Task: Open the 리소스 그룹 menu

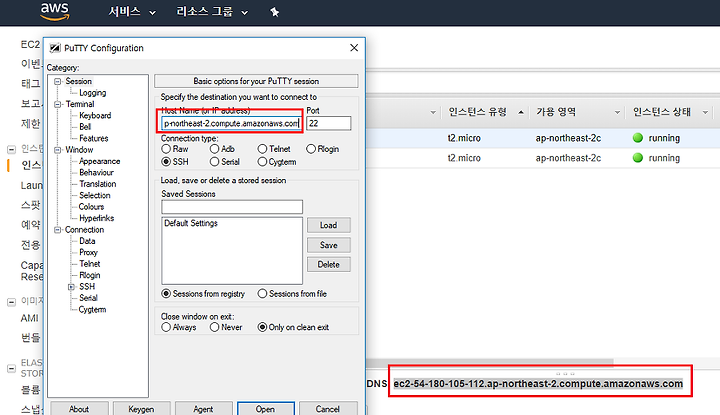Action: point(212,12)
